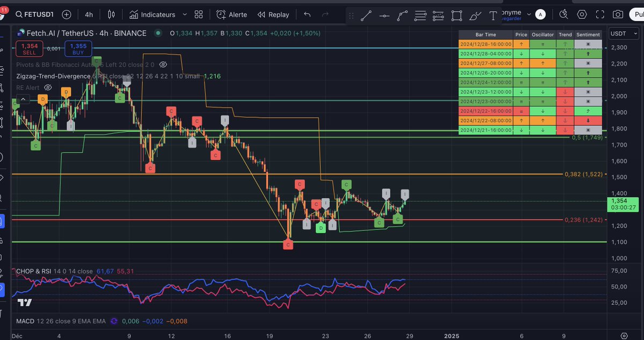Select the brush drawing tool

[475, 16]
